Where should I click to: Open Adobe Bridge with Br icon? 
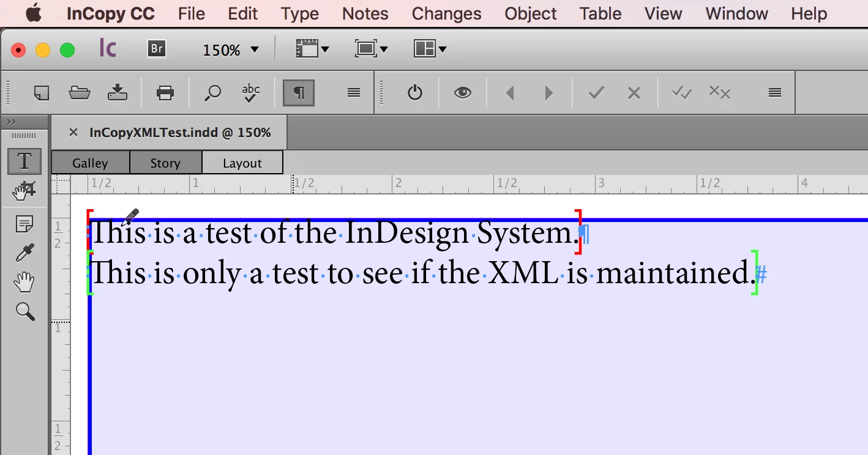tap(157, 48)
